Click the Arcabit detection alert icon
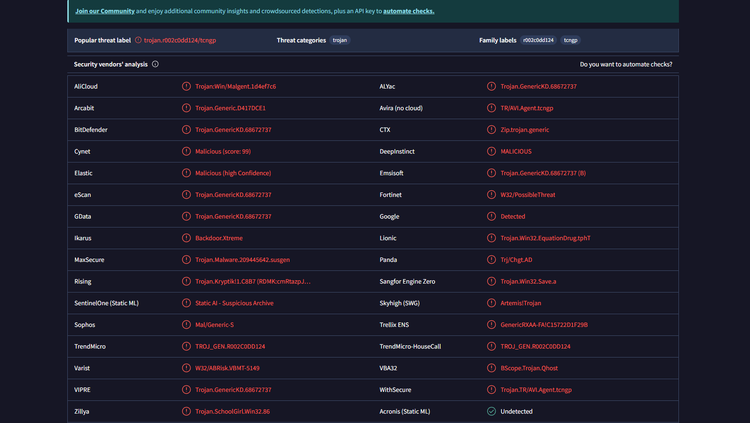 [x=186, y=108]
